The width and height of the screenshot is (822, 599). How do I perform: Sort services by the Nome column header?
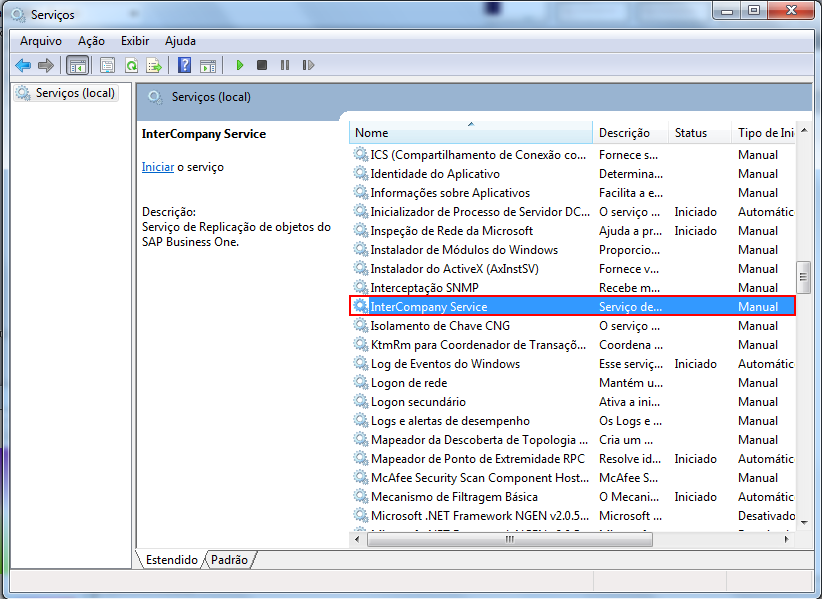click(471, 133)
